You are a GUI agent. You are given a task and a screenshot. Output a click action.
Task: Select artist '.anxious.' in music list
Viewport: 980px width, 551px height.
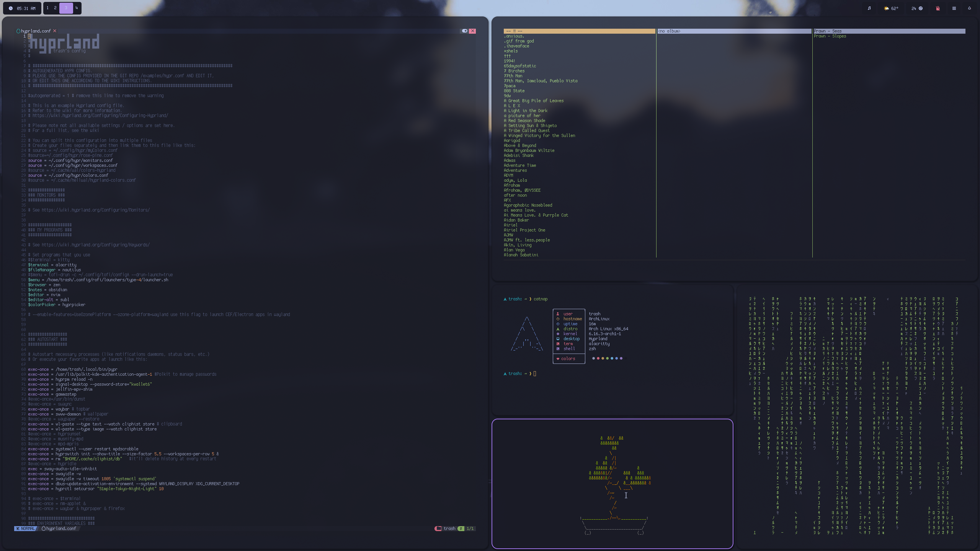tap(514, 36)
